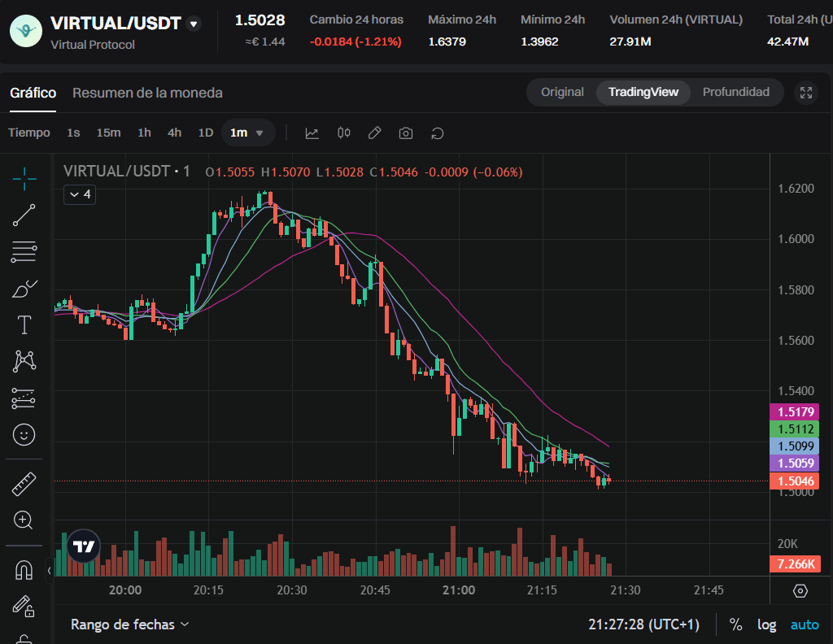Open the emoji icons tool

[x=24, y=435]
